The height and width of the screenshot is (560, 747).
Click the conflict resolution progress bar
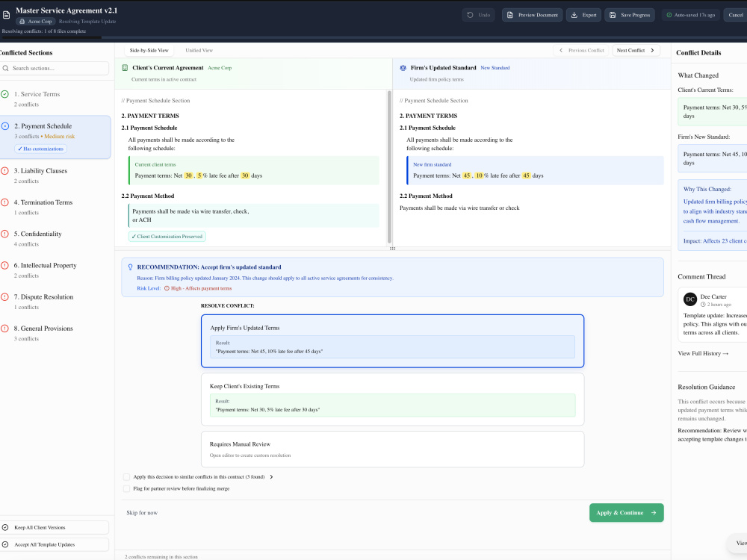(373, 37)
